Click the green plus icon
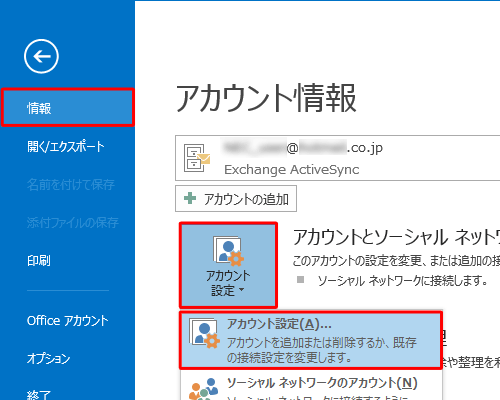500x400 pixels. [190, 198]
